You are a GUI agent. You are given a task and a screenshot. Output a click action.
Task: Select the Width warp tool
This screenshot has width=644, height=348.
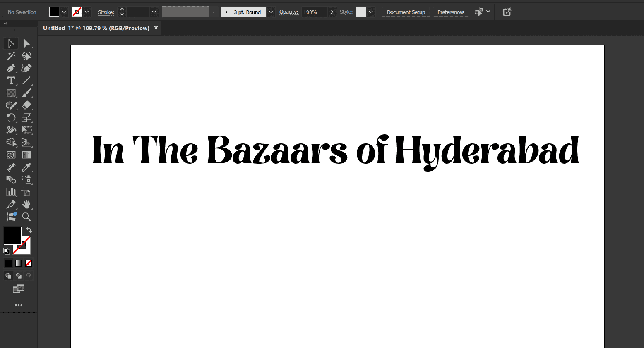[x=11, y=130]
